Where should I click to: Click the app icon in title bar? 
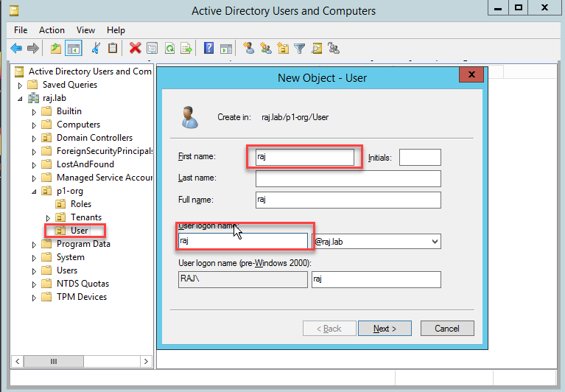pyautogui.click(x=14, y=11)
